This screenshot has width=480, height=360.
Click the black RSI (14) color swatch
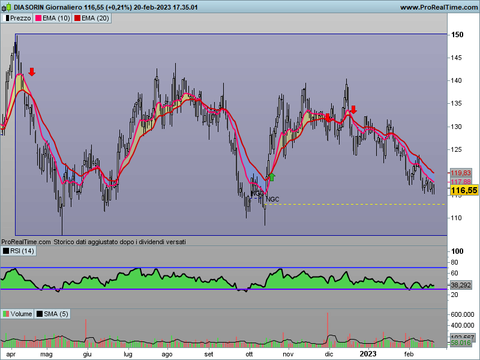point(6,251)
